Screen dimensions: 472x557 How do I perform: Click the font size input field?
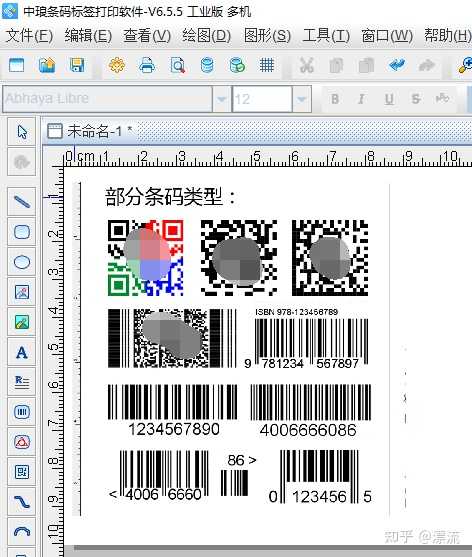[x=262, y=99]
